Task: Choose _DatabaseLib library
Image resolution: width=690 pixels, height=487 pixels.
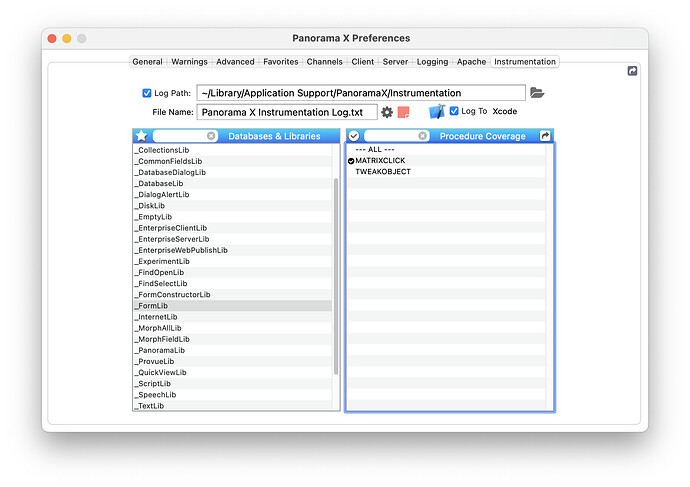Action: [x=233, y=183]
